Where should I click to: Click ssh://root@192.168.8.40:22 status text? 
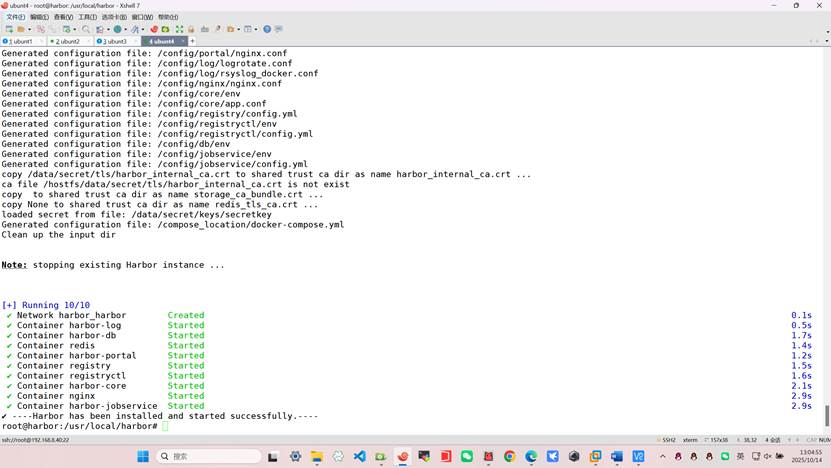[36, 440]
